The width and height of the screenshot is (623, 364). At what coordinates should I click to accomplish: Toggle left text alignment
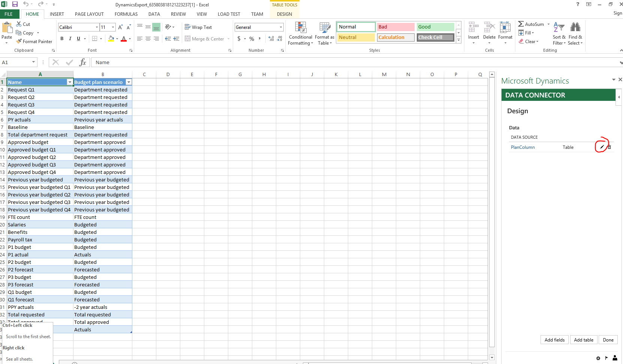[x=140, y=39]
